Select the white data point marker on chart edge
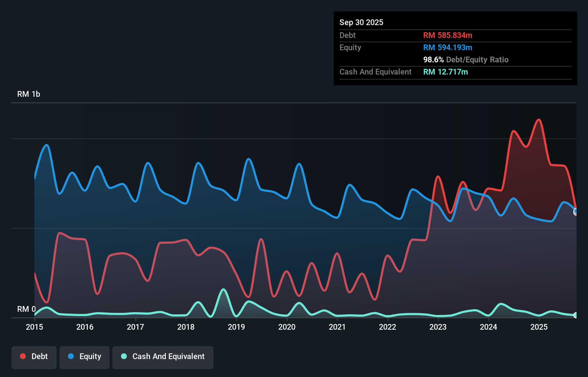The width and height of the screenshot is (588, 377). point(575,212)
